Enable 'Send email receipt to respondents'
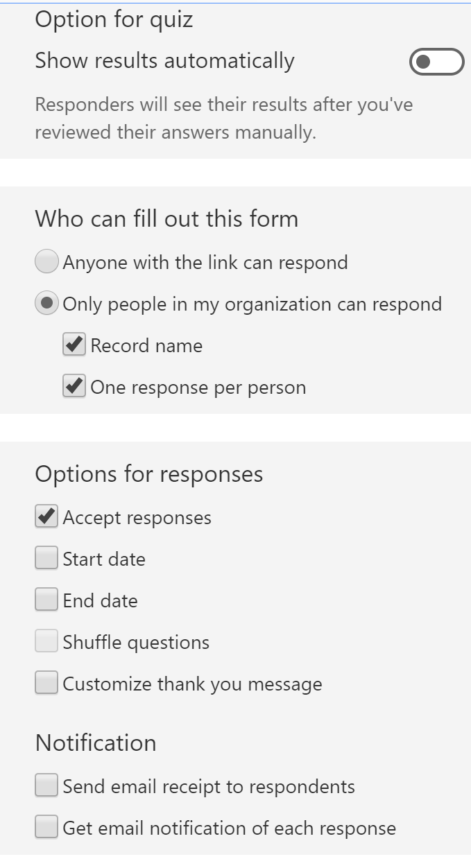Screen dimensions: 471x868 pos(46,785)
